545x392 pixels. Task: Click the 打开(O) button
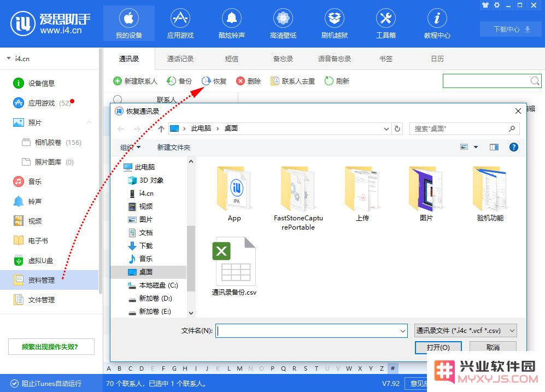[x=438, y=347]
